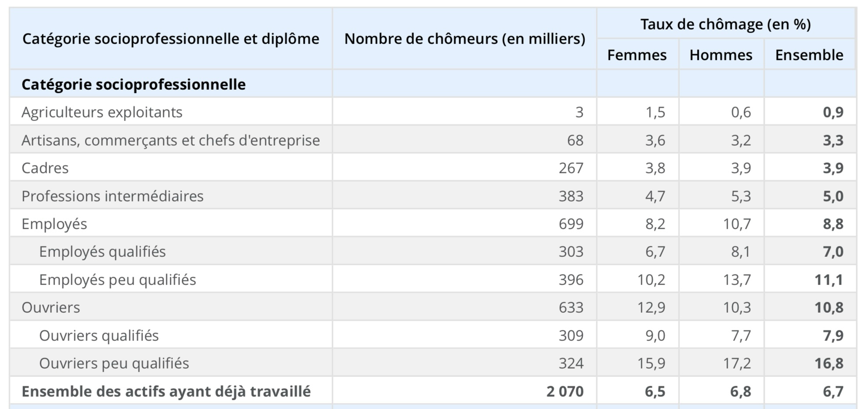Select the 12,9 Femmes rate for Ouvriers
Screen dimensions: 868x409
(x=651, y=307)
